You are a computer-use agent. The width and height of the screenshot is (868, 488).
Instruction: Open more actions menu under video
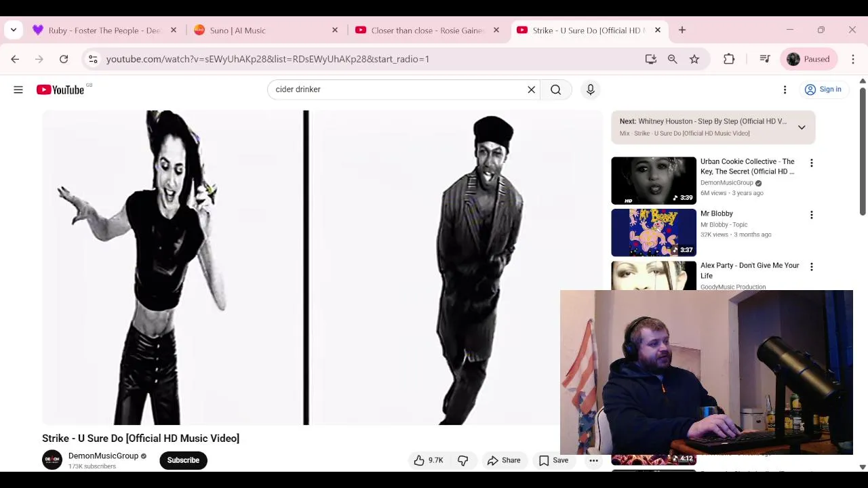point(593,460)
